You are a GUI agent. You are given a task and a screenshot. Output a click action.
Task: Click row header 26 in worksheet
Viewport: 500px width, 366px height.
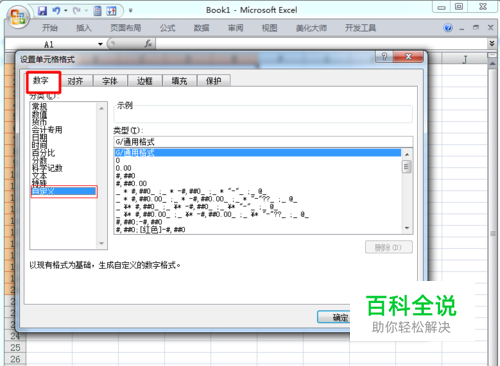tap(15, 359)
